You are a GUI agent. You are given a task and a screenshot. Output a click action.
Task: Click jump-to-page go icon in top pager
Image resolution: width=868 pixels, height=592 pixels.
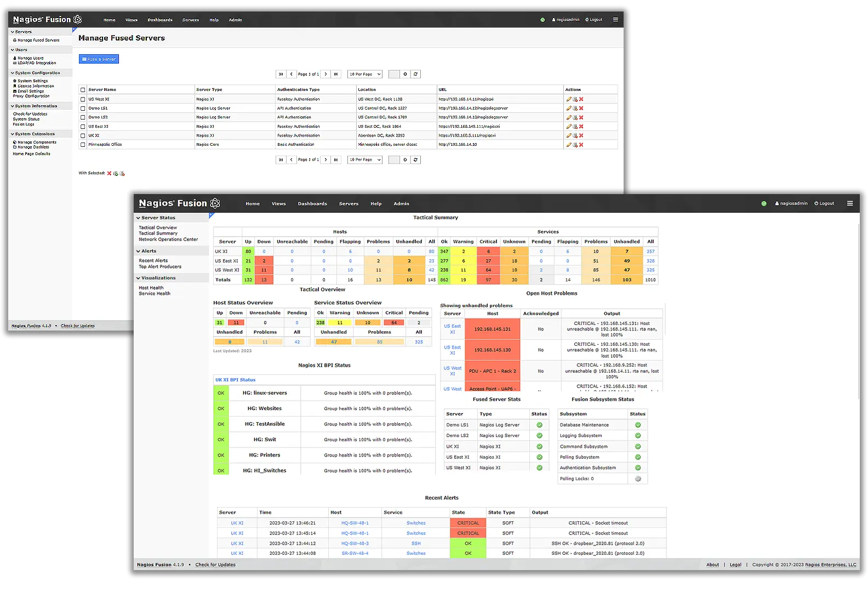tap(406, 74)
